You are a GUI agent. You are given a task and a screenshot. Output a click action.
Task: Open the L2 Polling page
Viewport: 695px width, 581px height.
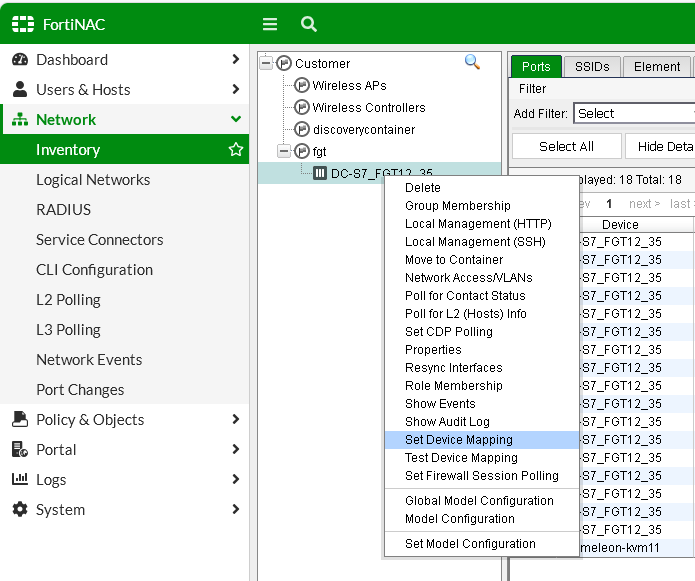click(68, 300)
